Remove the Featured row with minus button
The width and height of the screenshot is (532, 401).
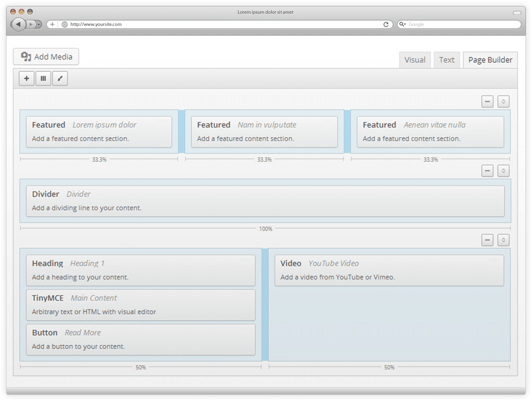pos(487,102)
